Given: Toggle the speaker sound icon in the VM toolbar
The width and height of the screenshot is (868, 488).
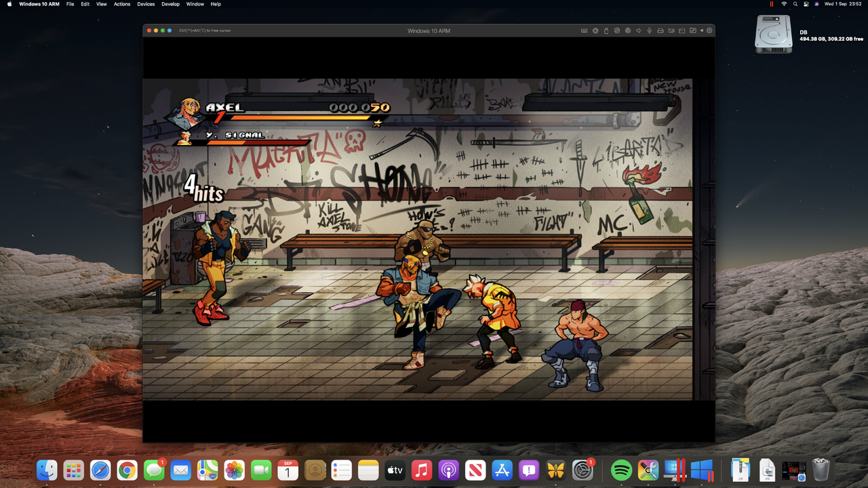Looking at the screenshot, I should pos(639,30).
